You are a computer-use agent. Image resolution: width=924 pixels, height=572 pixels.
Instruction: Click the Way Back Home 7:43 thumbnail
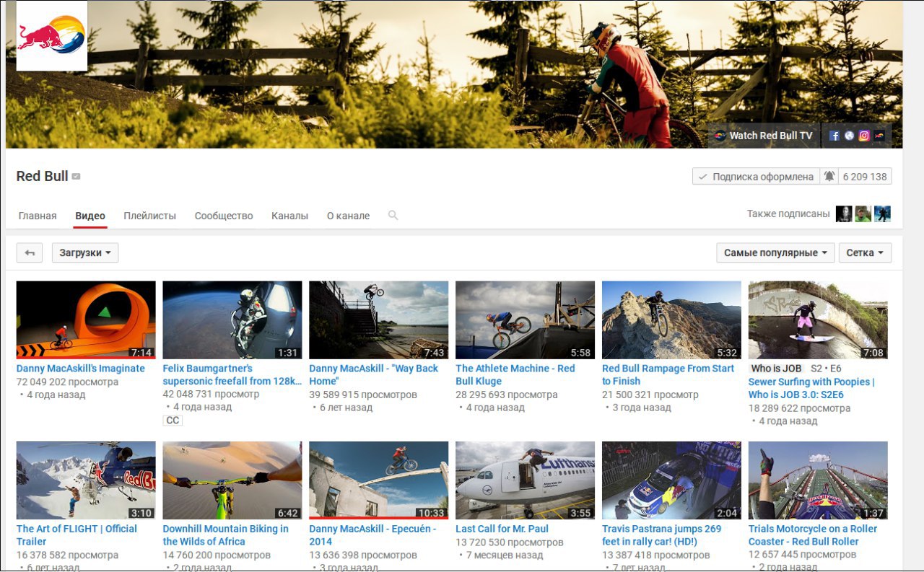coord(379,320)
